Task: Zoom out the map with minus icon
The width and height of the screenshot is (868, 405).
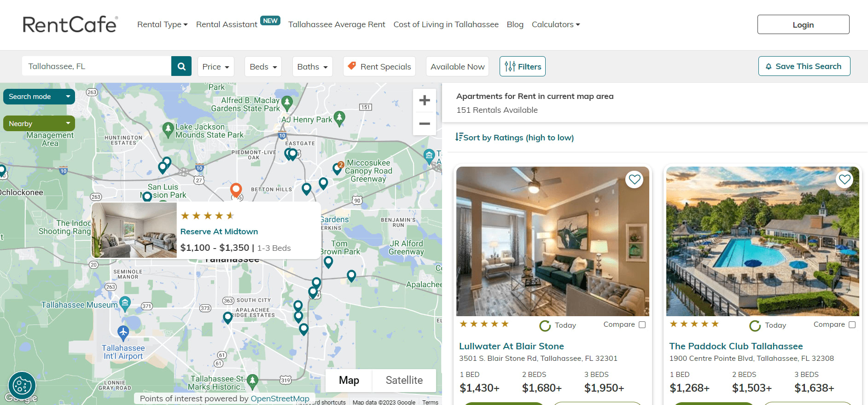Action: point(425,123)
